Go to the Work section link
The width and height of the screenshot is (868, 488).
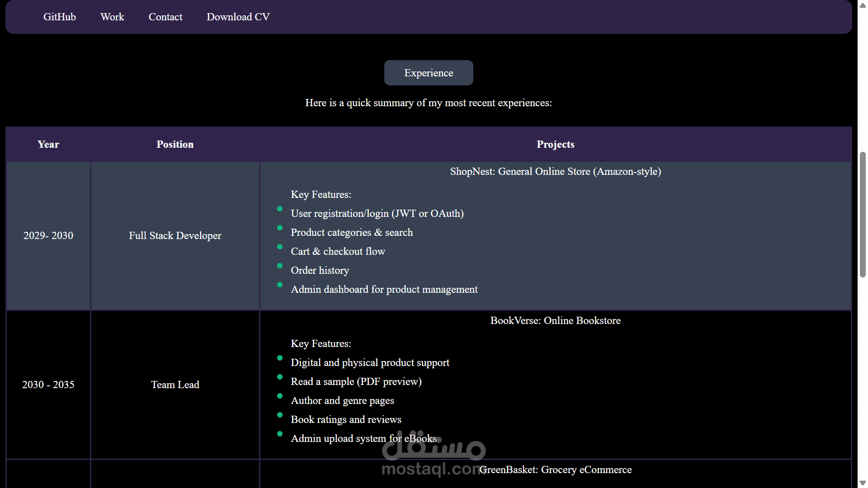tap(112, 17)
